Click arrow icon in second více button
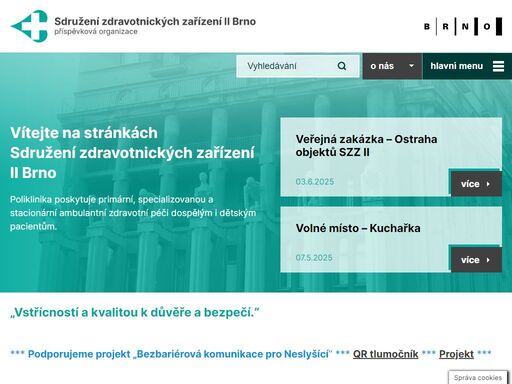 (488, 260)
